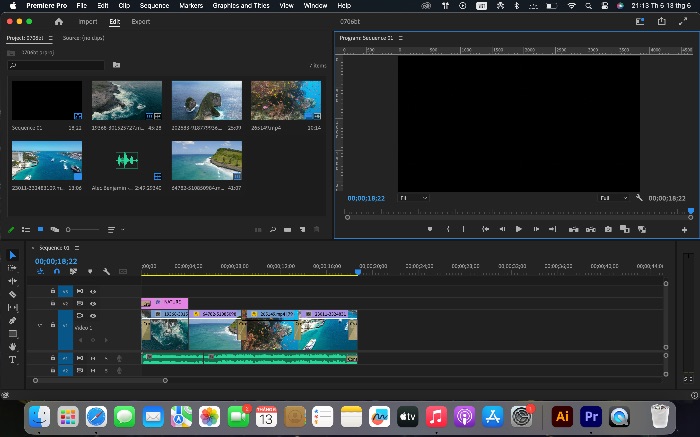Click New Item icon in project footer
Screen dimensions: 700x437
[302, 229]
